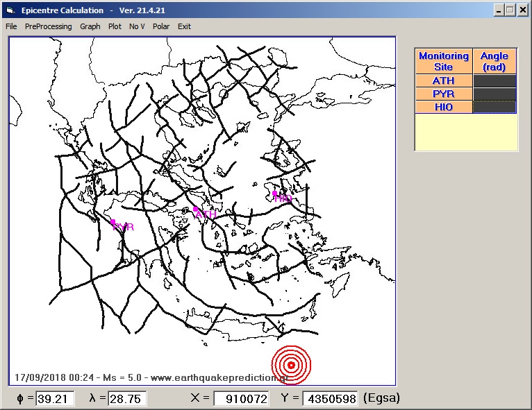Click the PYR station marker on map
532x410 pixels.
tap(113, 222)
